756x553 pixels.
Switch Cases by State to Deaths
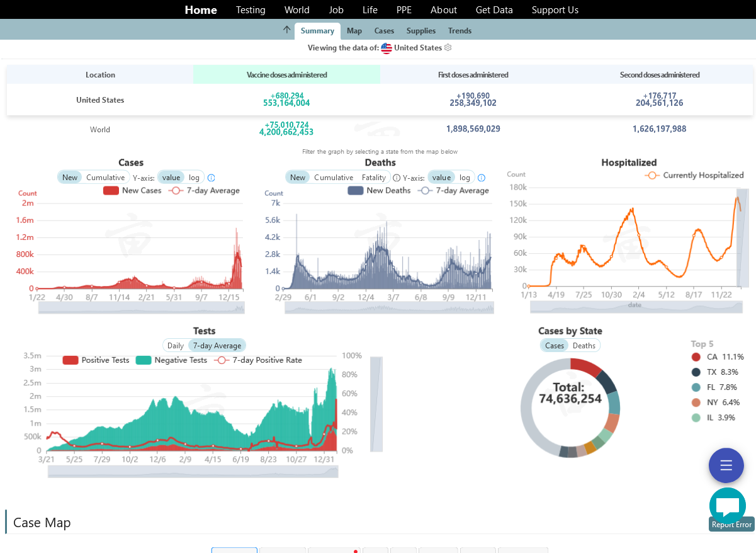[584, 346]
